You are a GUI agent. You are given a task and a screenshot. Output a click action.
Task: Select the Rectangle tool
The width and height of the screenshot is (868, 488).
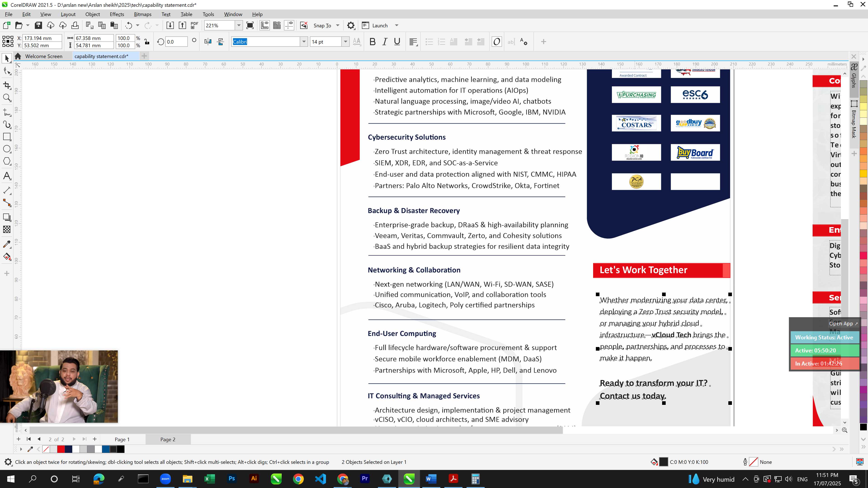7,137
